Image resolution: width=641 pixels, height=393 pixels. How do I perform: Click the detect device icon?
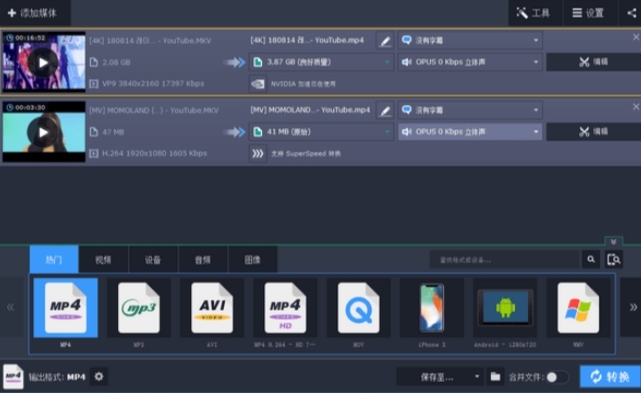(614, 259)
